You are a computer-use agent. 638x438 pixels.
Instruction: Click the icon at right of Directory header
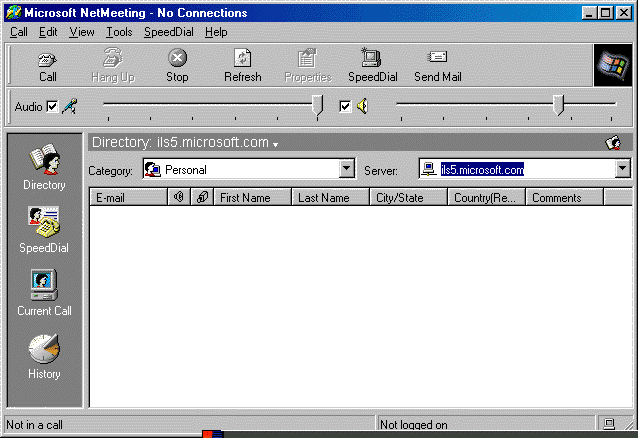(613, 143)
